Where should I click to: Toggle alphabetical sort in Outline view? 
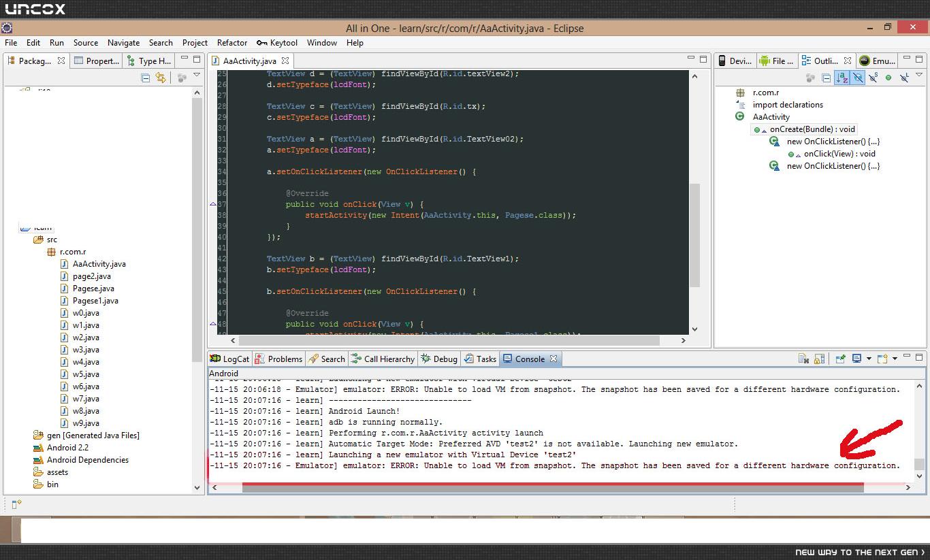(x=842, y=78)
